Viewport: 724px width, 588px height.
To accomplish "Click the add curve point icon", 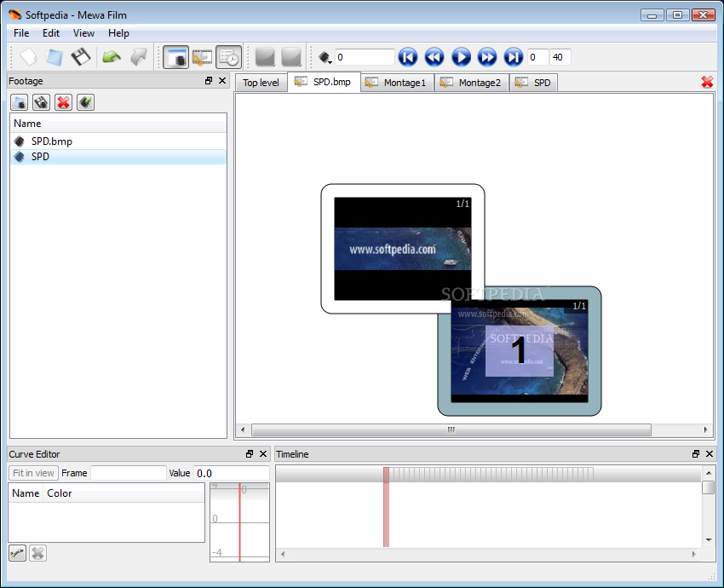I will pos(18,553).
